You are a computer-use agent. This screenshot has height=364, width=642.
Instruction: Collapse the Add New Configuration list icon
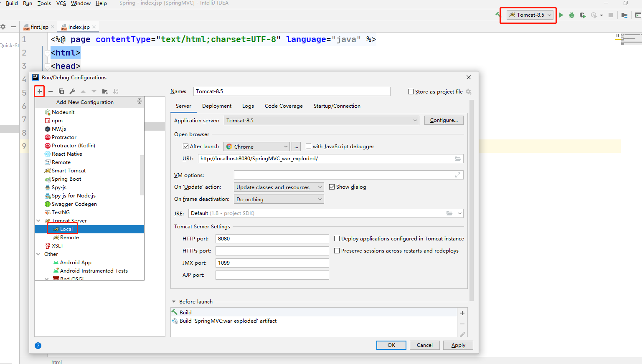coord(140,101)
